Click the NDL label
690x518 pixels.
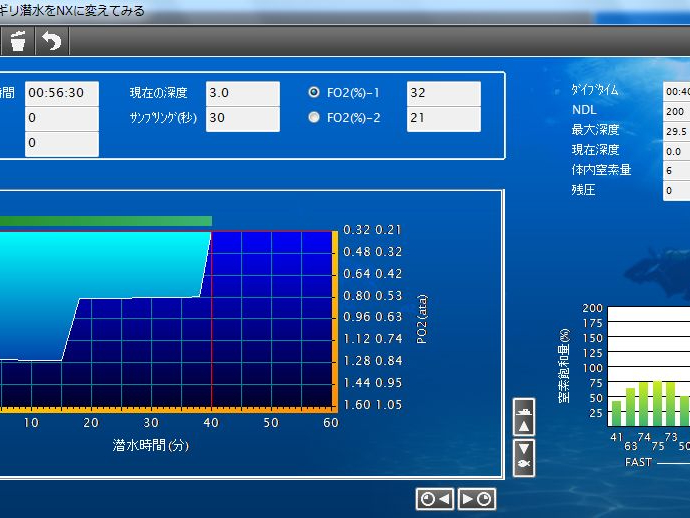pyautogui.click(x=584, y=110)
